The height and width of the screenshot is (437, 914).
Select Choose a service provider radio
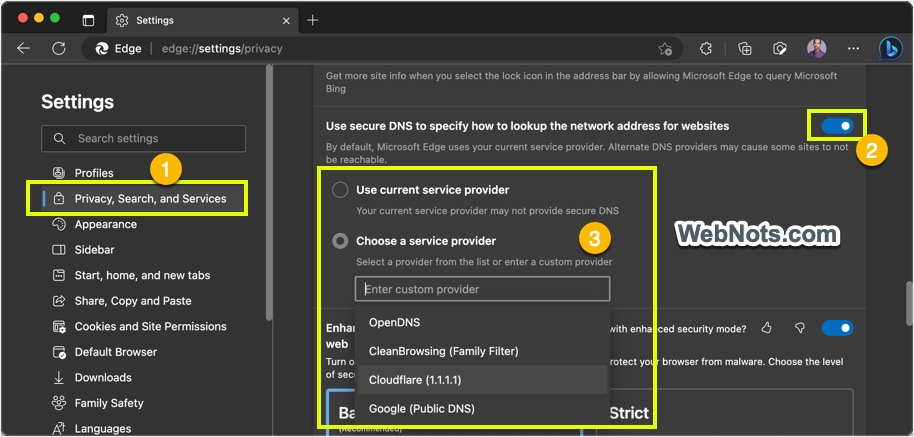point(340,241)
